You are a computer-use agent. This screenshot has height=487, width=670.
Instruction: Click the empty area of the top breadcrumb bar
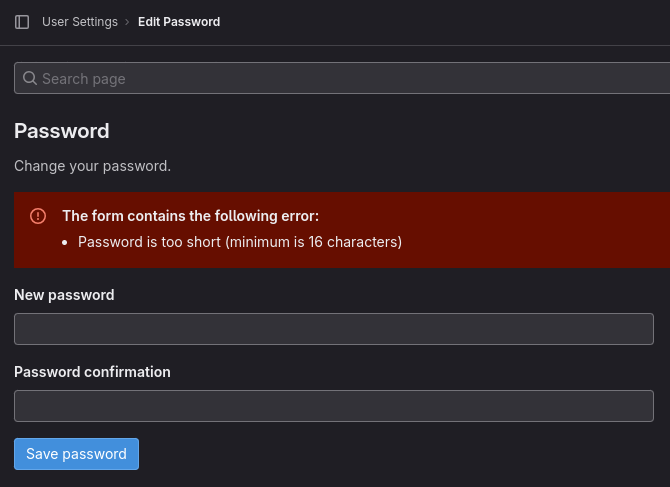click(450, 22)
